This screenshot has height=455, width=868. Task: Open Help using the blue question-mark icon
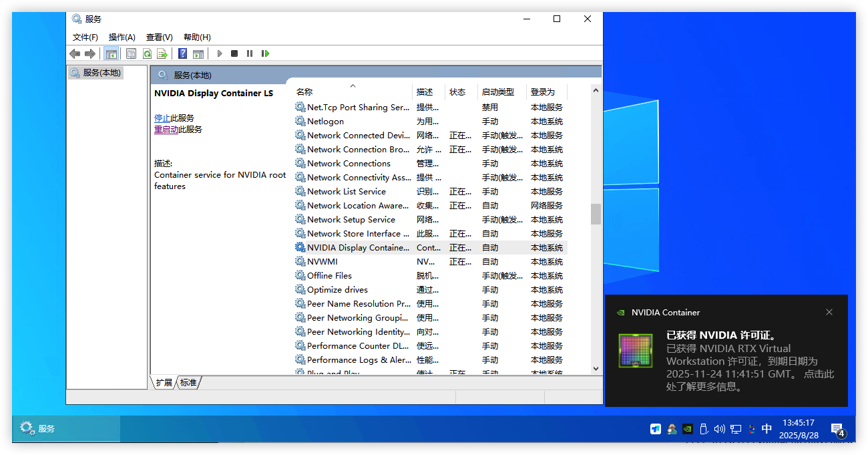pyautogui.click(x=182, y=53)
